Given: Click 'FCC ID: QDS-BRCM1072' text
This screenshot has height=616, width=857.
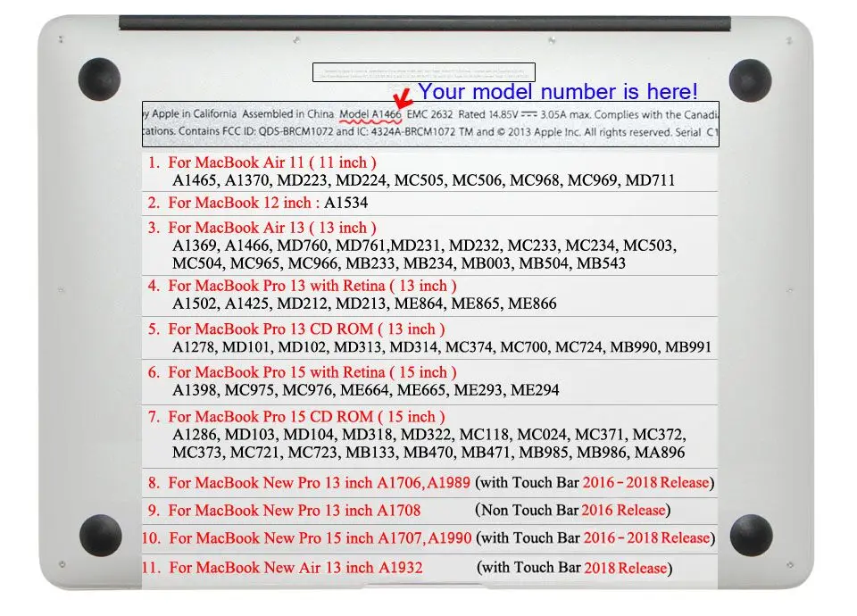Looking at the screenshot, I should tap(278, 131).
